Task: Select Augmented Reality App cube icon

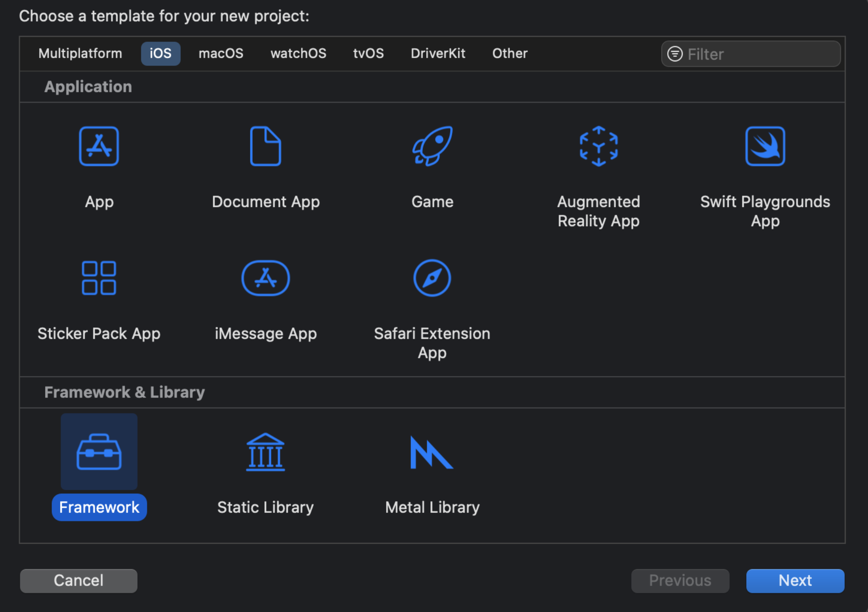Action: coord(598,146)
